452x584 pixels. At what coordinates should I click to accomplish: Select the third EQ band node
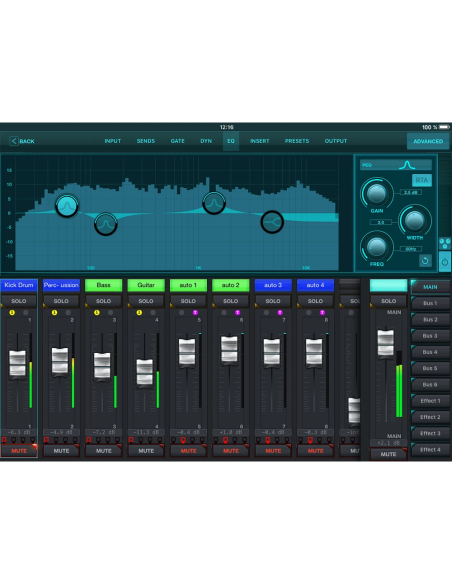click(214, 203)
